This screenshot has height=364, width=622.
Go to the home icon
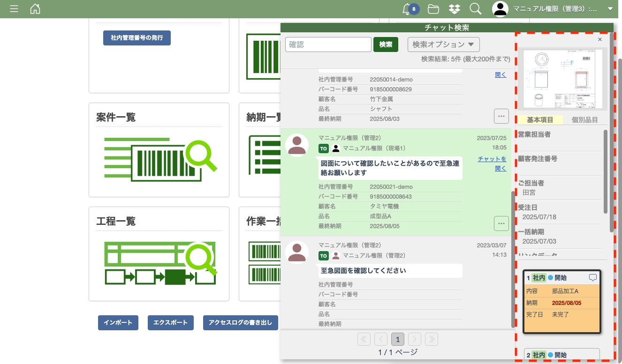coord(35,9)
